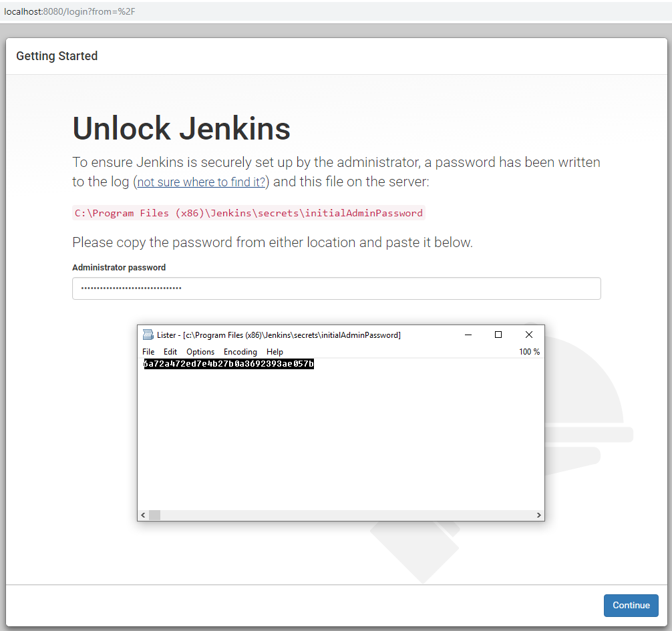This screenshot has height=631, width=672.
Task: Click the Lister window title bar text
Action: point(279,335)
